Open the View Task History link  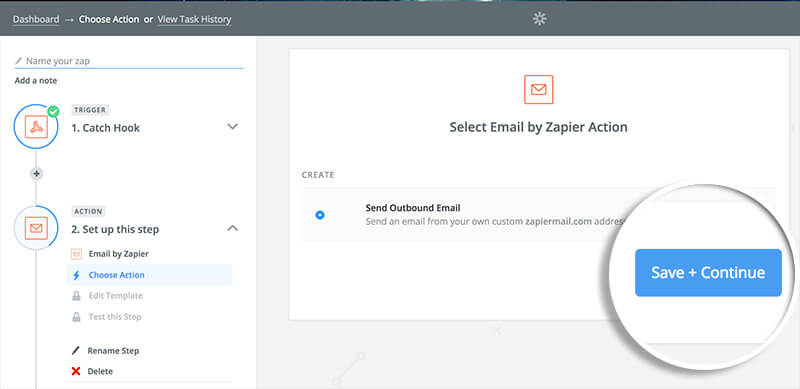pyautogui.click(x=194, y=19)
